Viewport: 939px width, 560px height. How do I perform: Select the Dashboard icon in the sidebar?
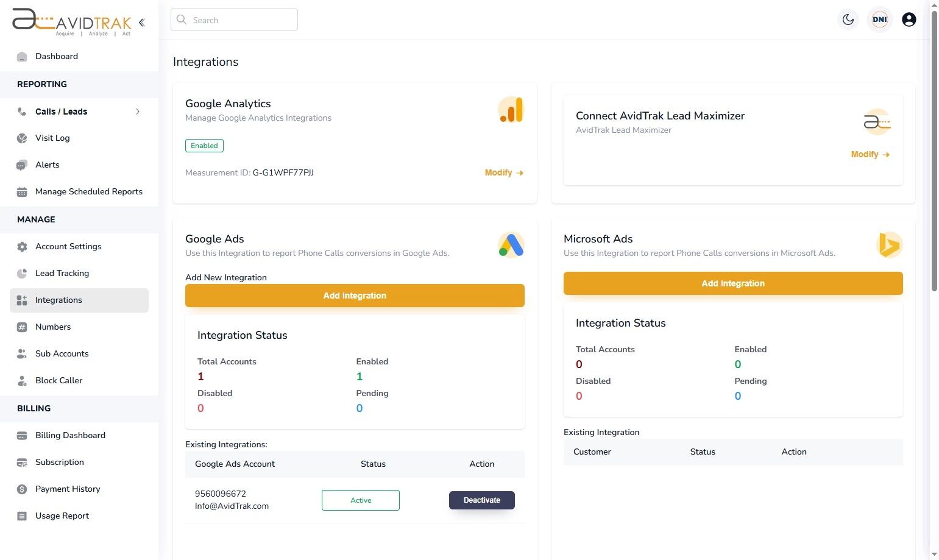(x=23, y=56)
